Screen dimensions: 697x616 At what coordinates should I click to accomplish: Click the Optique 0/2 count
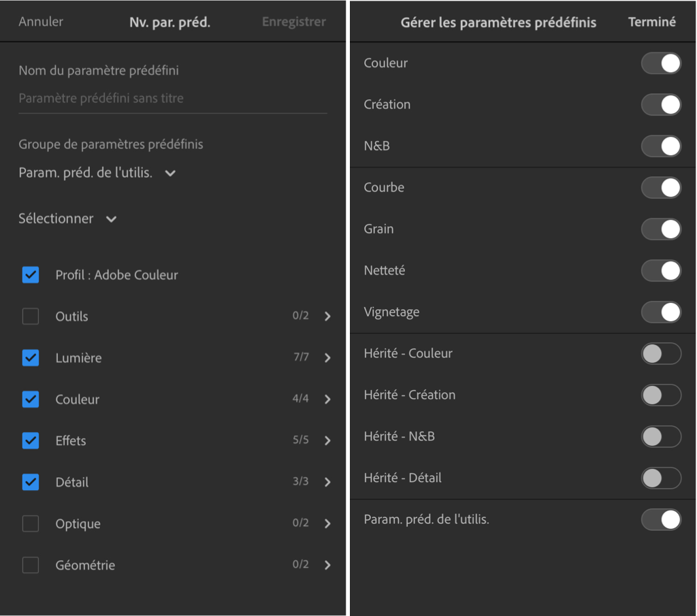click(300, 523)
